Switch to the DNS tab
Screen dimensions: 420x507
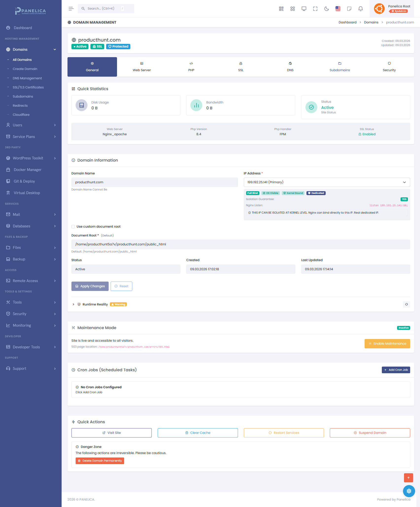pyautogui.click(x=290, y=67)
